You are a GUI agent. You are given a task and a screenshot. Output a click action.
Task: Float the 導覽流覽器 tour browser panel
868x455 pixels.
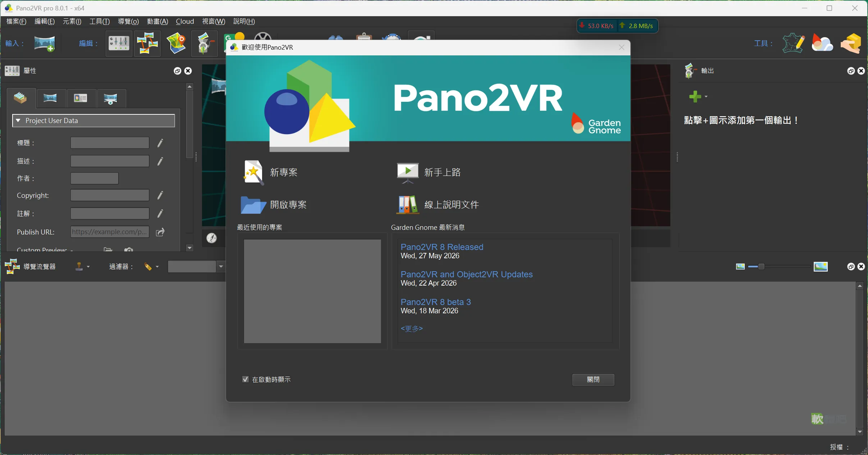click(x=851, y=267)
